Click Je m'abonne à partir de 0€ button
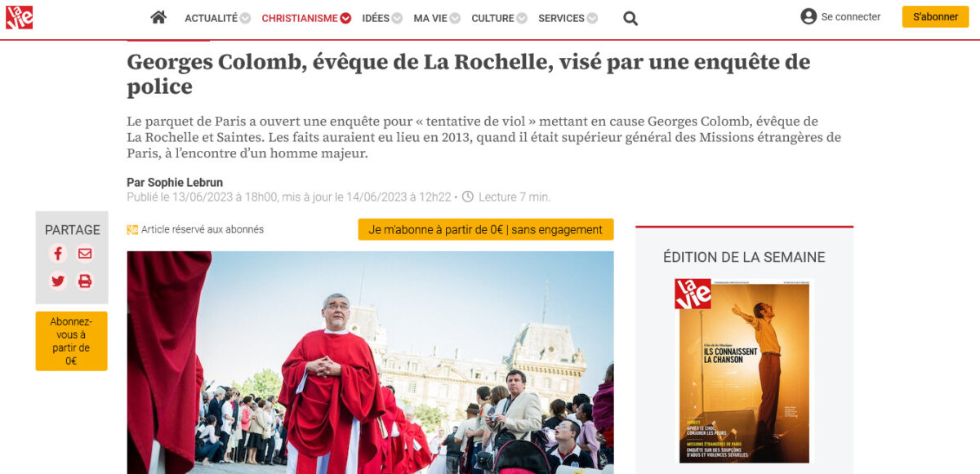This screenshot has height=474, width=980. pos(486,230)
